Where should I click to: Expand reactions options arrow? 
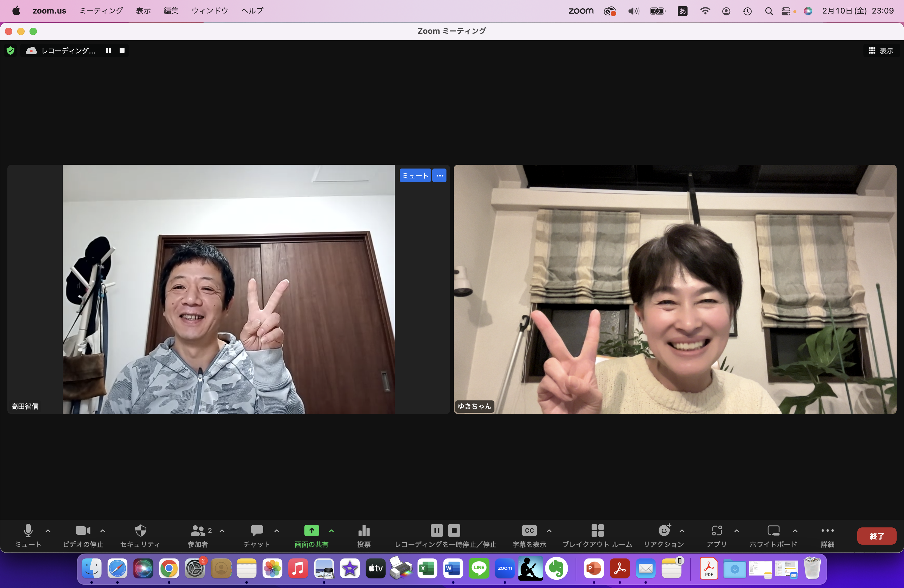tap(682, 530)
